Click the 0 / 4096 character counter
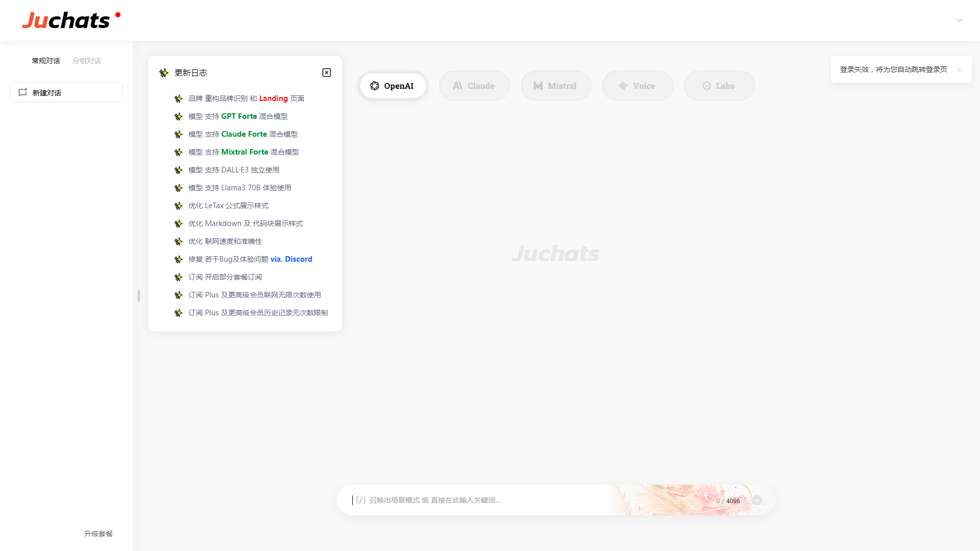This screenshot has width=980, height=551. pos(728,501)
